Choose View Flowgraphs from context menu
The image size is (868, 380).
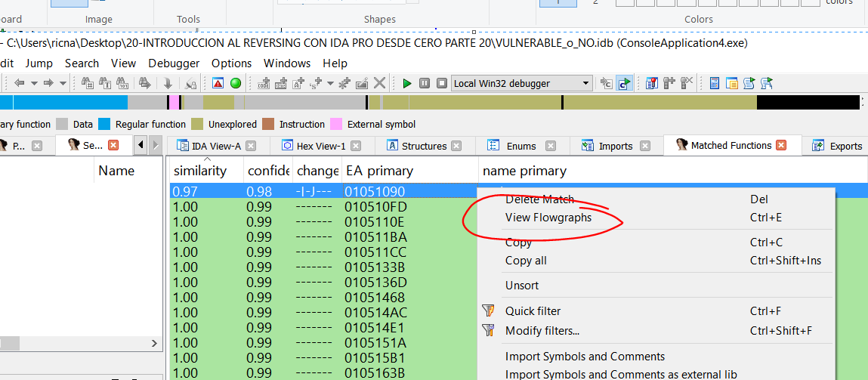tap(548, 218)
